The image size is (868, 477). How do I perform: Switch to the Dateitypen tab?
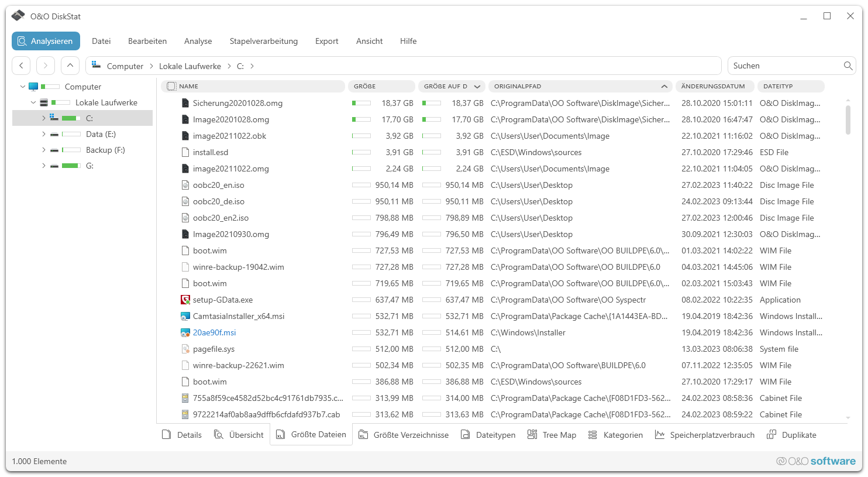click(488, 435)
